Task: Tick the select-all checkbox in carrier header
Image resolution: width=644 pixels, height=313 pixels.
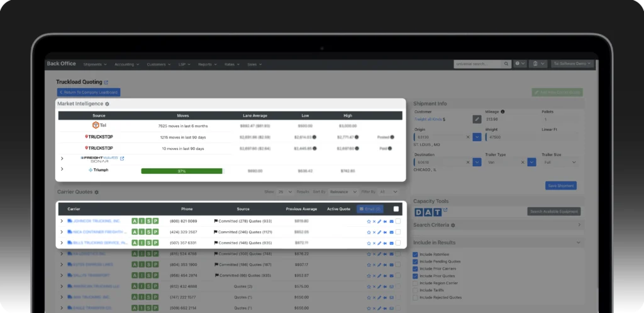Action: pyautogui.click(x=396, y=209)
